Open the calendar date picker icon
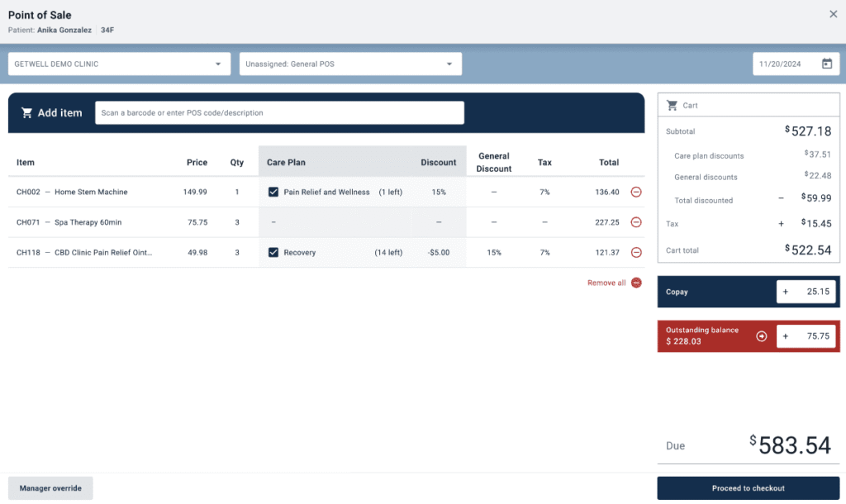846x504 pixels. coord(826,64)
